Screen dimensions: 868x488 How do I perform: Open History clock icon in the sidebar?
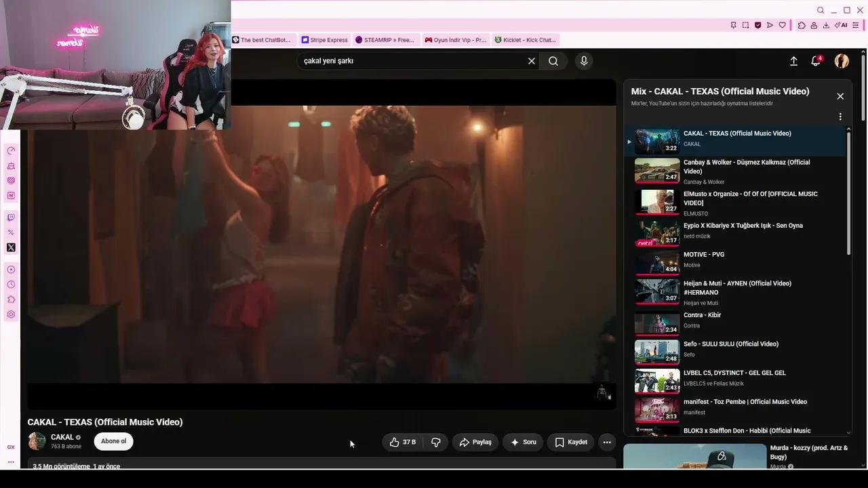click(x=11, y=285)
